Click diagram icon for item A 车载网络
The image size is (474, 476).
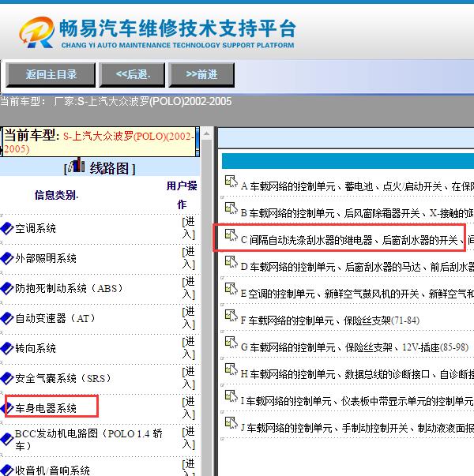[x=231, y=182]
